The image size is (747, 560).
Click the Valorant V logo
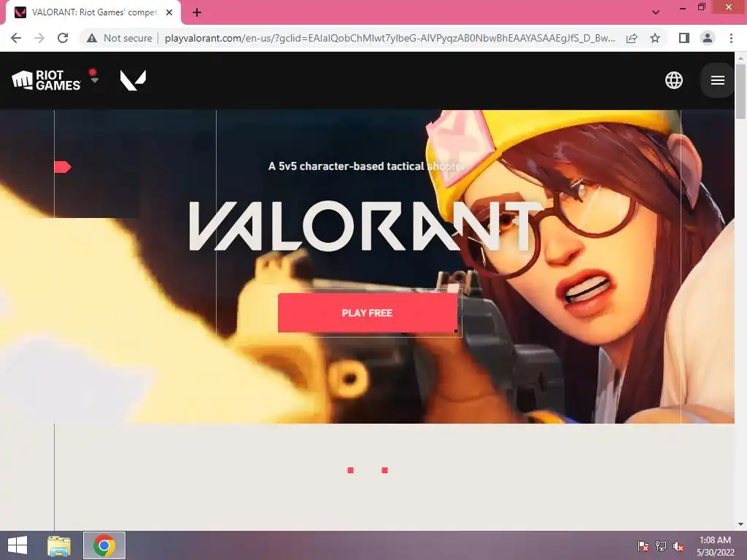tap(133, 80)
